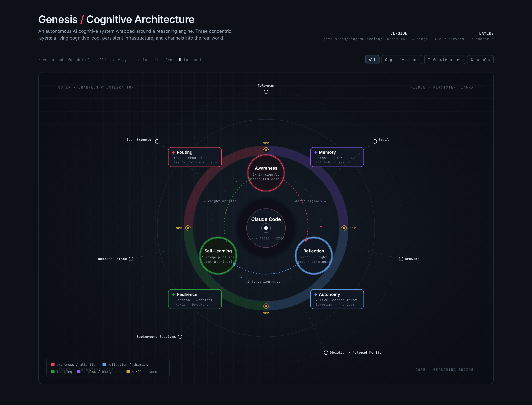Click the "CORE · REASONING ENGINE" label
The image size is (532, 405).
coord(444,370)
